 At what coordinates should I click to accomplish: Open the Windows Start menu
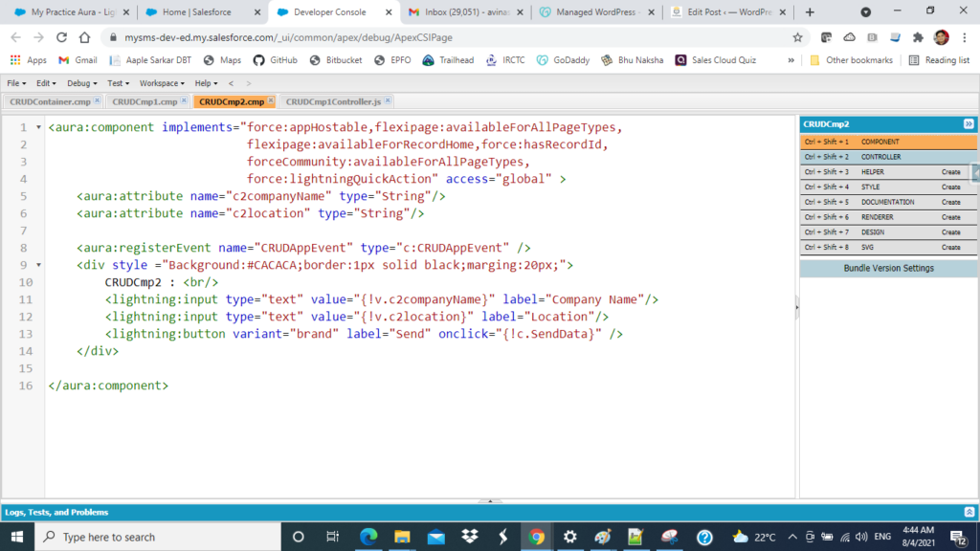coord(17,537)
